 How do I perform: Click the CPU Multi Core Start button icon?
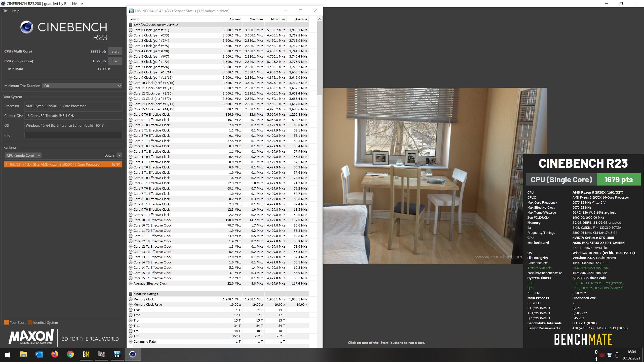(114, 51)
